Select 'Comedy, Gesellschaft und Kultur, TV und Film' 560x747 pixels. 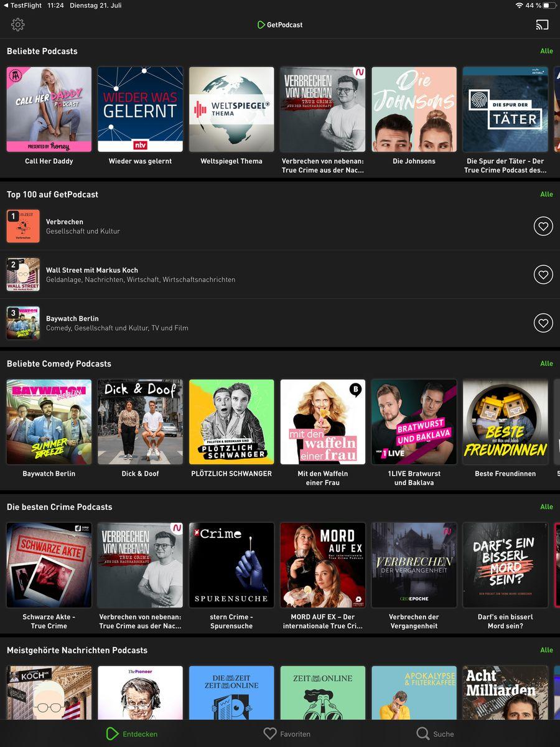click(x=117, y=328)
